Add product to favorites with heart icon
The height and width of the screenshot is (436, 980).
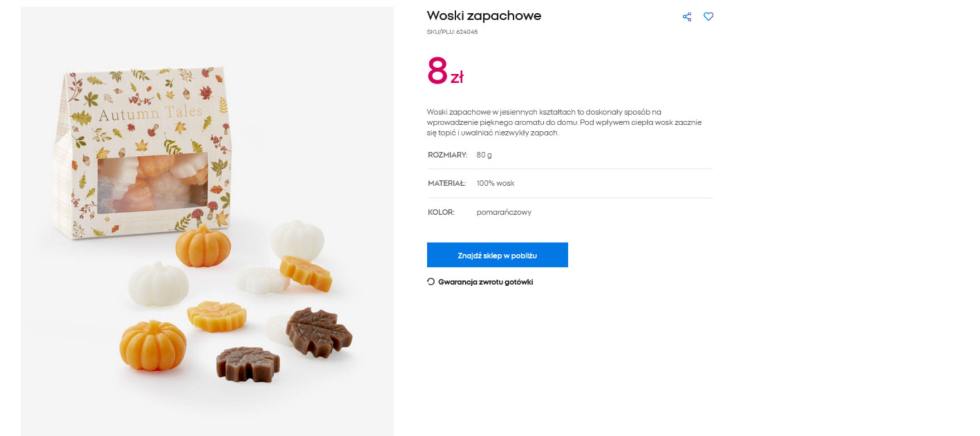(x=708, y=17)
